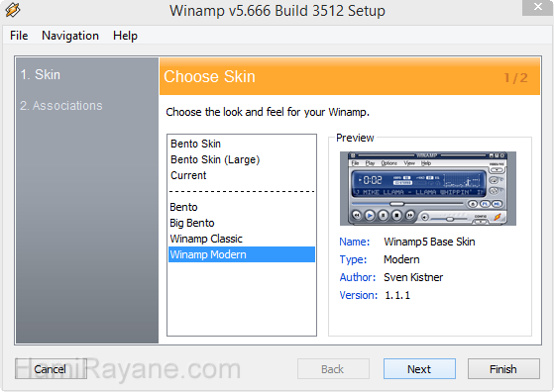Viewport: 554px width, 392px height.
Task: Click Finish to complete setup
Action: tap(503, 369)
